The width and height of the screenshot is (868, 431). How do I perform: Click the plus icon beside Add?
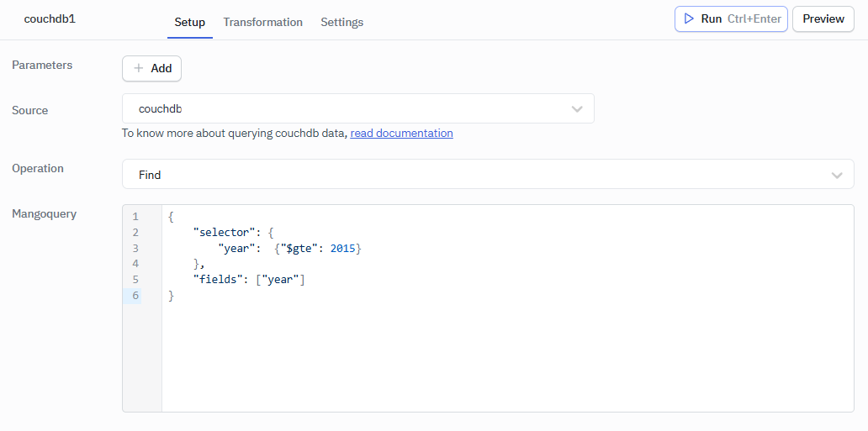139,68
